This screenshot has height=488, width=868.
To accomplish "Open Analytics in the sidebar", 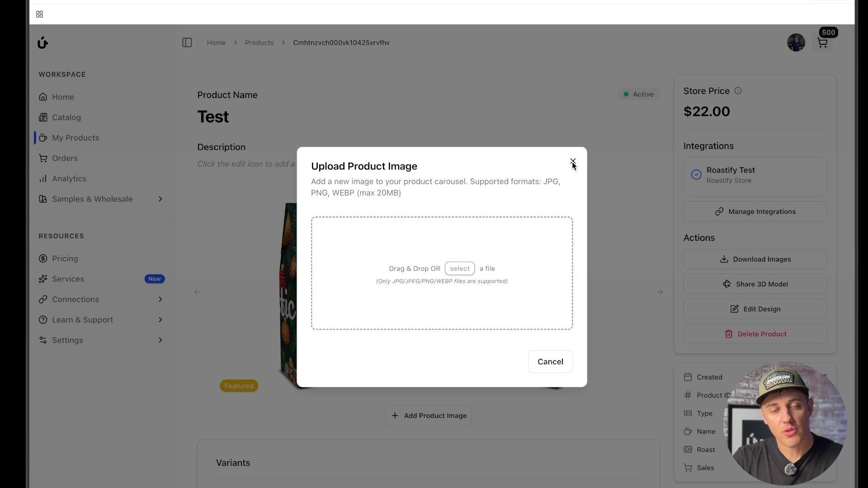I will click(69, 179).
